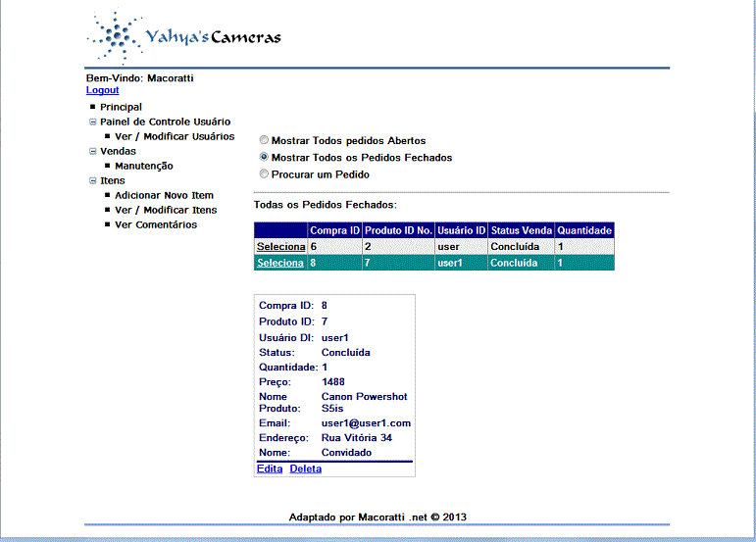
Task: Click Deleta link in order details
Action: click(x=305, y=468)
